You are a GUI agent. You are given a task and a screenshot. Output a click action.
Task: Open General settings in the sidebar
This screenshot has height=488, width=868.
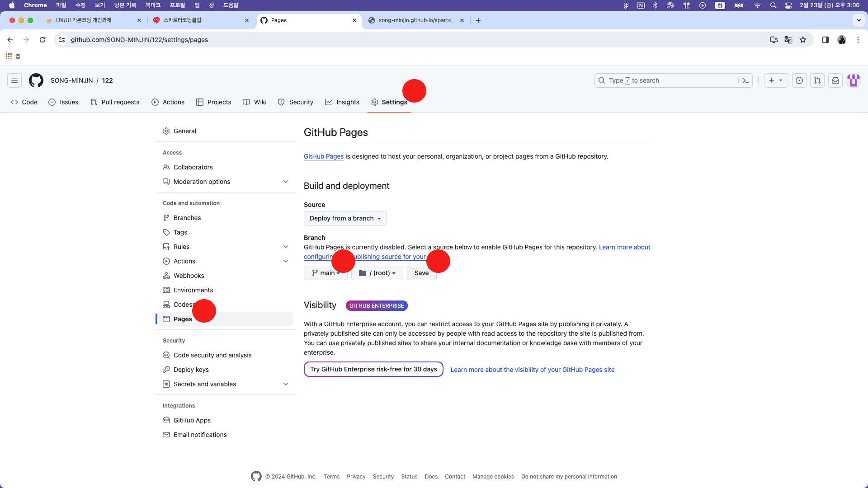tap(226, 131)
